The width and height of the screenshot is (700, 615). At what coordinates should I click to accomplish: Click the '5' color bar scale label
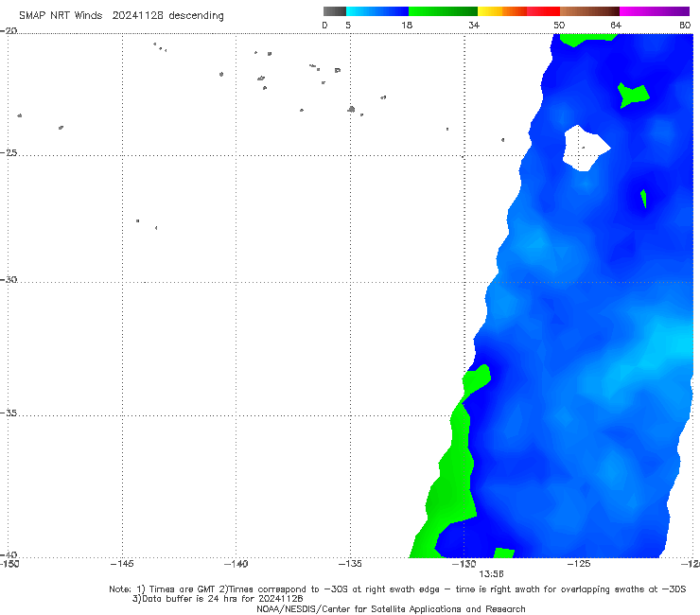click(x=348, y=25)
